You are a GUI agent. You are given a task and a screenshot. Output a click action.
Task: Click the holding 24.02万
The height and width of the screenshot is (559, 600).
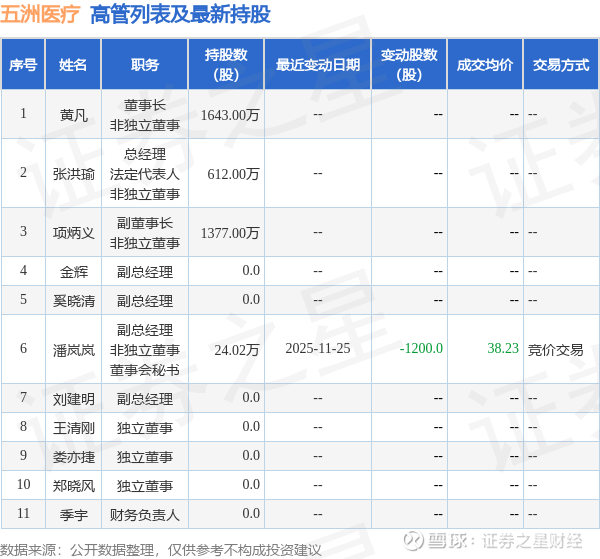(236, 349)
